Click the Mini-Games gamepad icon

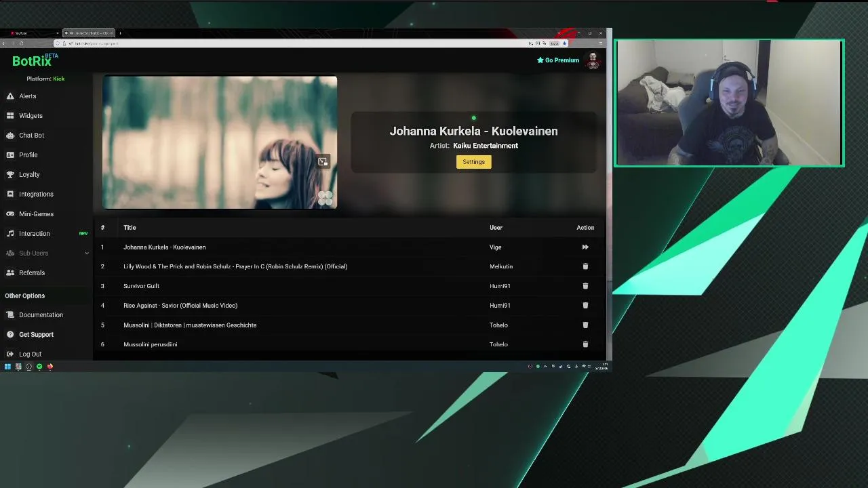tap(10, 214)
